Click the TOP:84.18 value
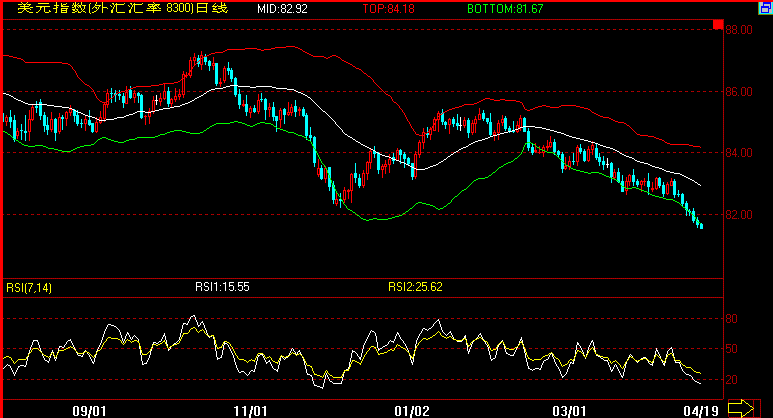This screenshot has height=418, width=773. pos(388,9)
